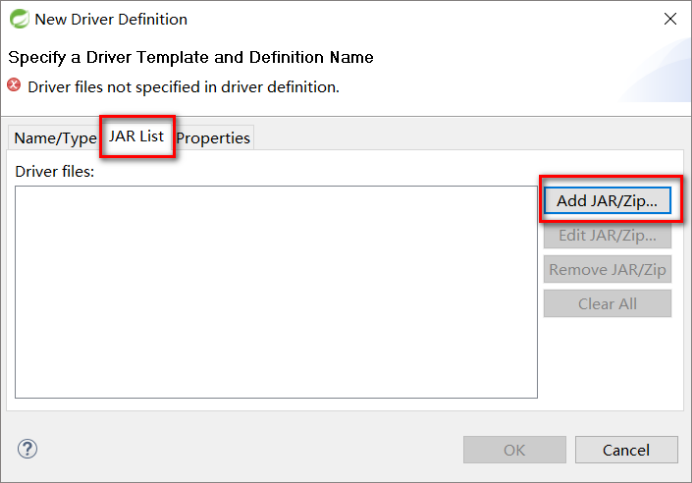Switch to the Name/Type tab

55,138
